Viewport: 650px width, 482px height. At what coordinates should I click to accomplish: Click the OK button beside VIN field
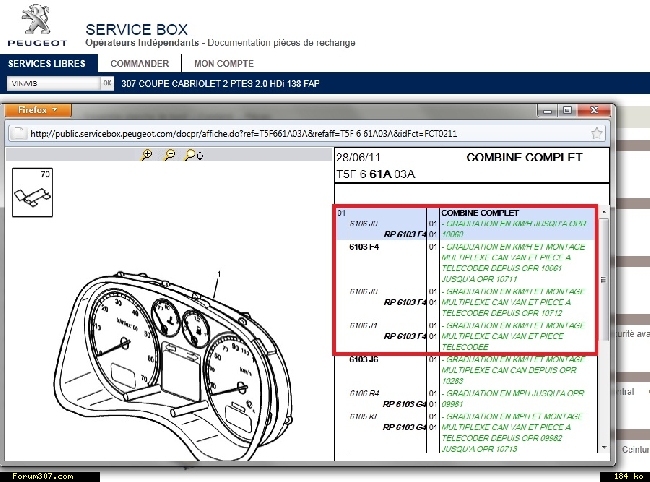pos(107,83)
